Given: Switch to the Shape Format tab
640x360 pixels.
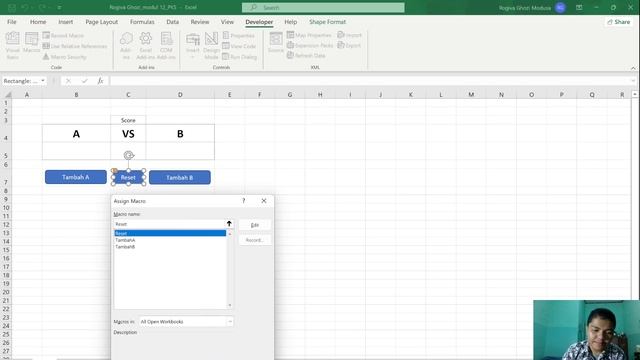Looking at the screenshot, I should point(327,22).
